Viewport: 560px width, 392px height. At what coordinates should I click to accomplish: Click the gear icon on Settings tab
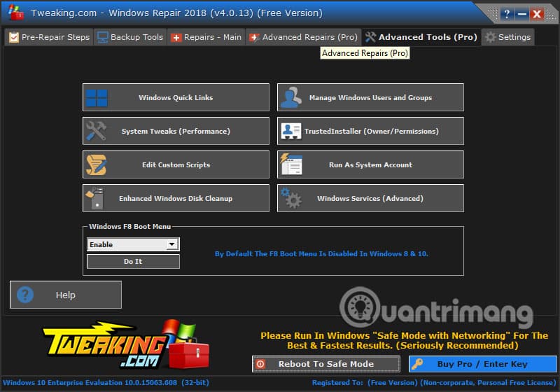(491, 37)
